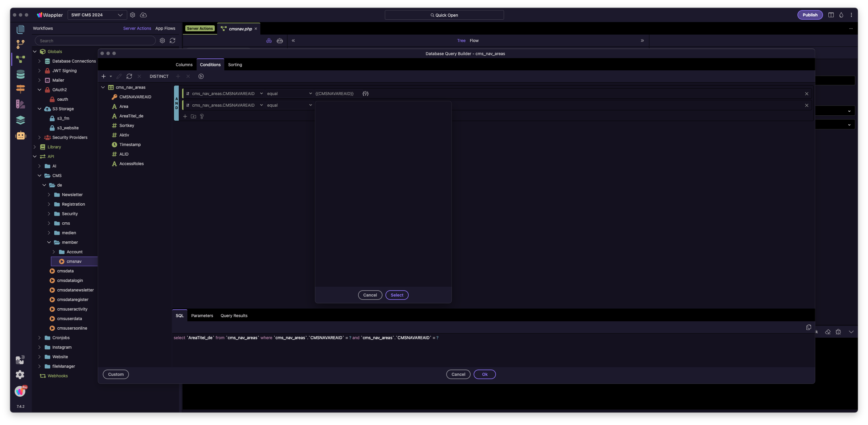
Task: Refresh the Workflows list
Action: [x=172, y=41]
